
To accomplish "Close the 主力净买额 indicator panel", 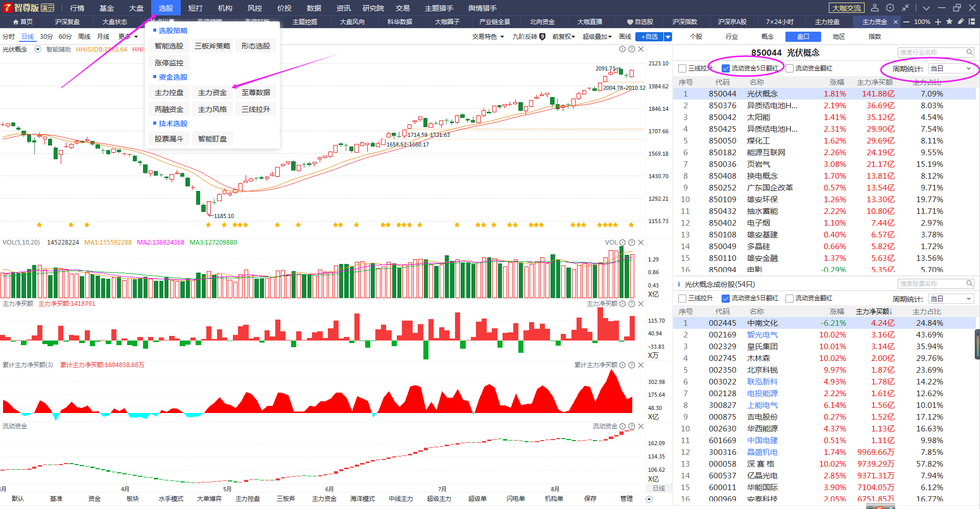I will click(641, 304).
